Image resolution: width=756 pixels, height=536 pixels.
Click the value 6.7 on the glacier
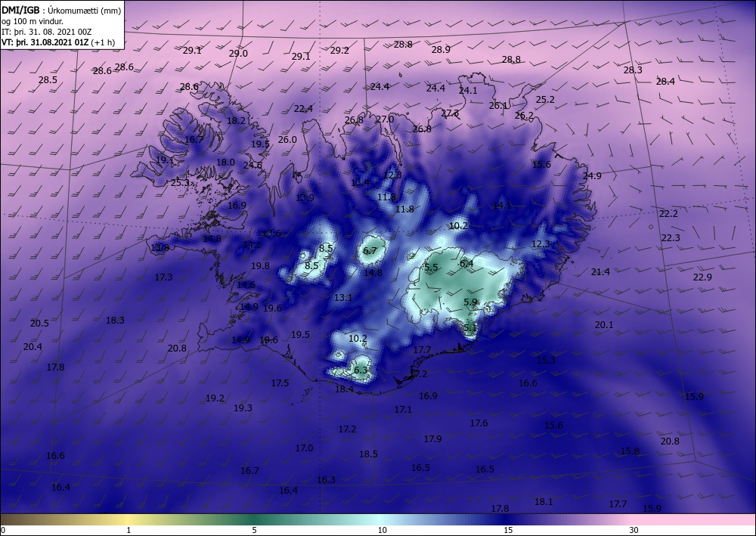(x=370, y=251)
